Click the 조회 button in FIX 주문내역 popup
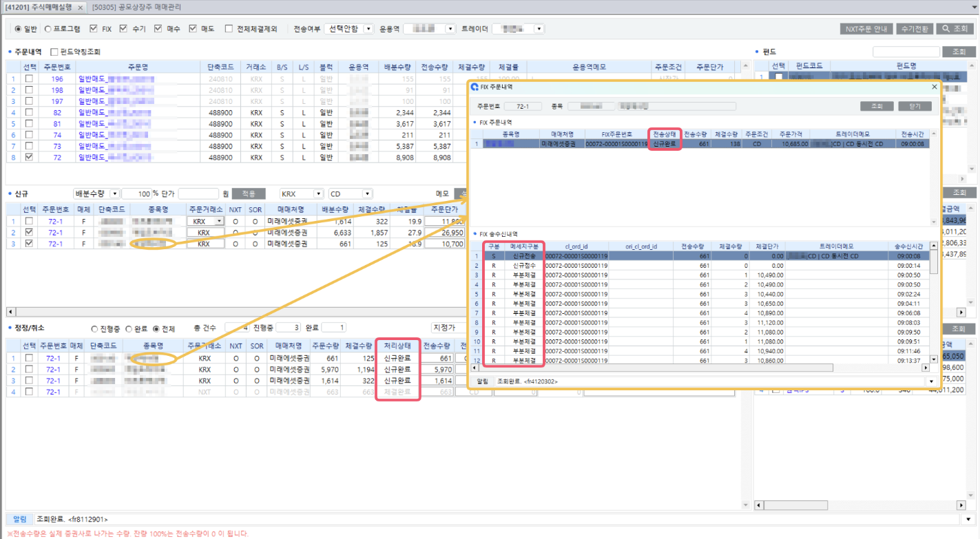The image size is (980, 539). (x=877, y=107)
